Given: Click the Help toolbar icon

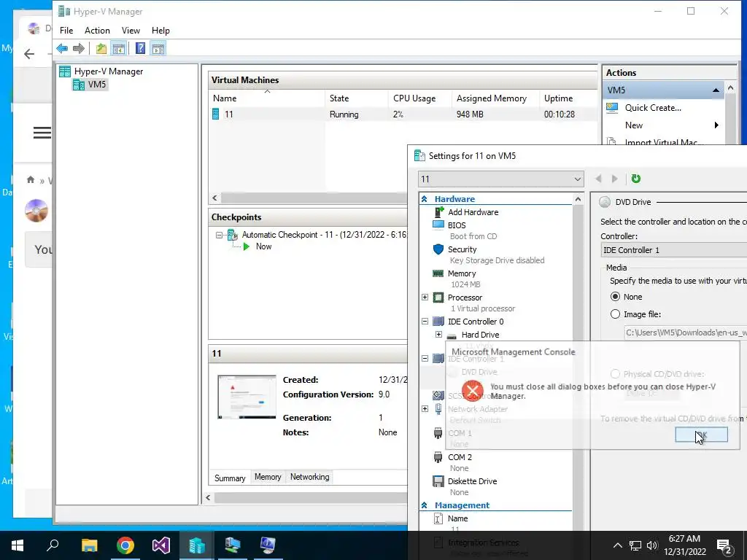Looking at the screenshot, I should click(141, 48).
